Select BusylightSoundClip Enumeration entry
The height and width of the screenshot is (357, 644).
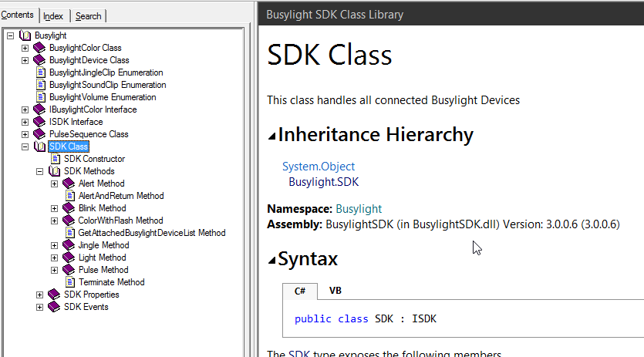108,85
